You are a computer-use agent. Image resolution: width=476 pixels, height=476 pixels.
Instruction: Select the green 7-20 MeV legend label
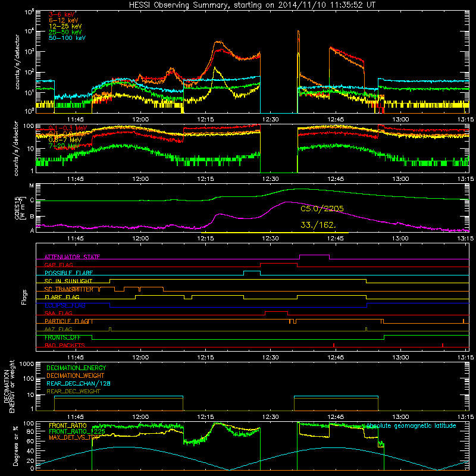click(64, 146)
